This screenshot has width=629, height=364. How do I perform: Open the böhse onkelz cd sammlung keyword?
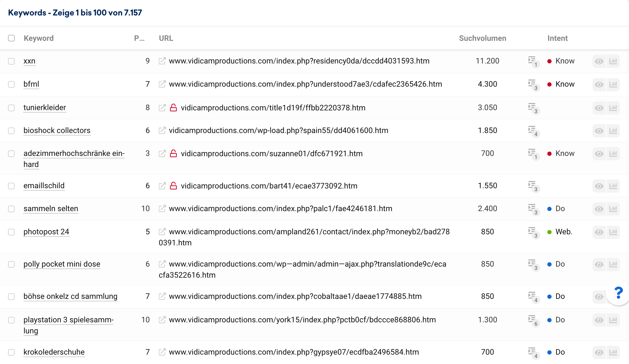[x=70, y=296]
